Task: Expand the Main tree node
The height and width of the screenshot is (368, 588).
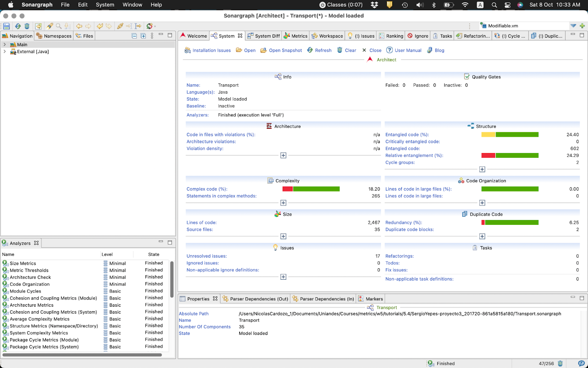Action: 4,45
